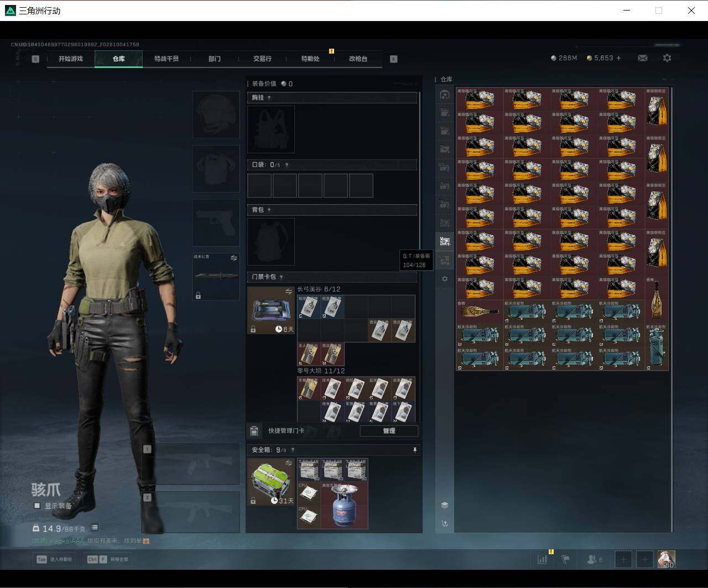
Task: Click the stack/sort items icon in warehouse sidebar
Action: (445, 506)
